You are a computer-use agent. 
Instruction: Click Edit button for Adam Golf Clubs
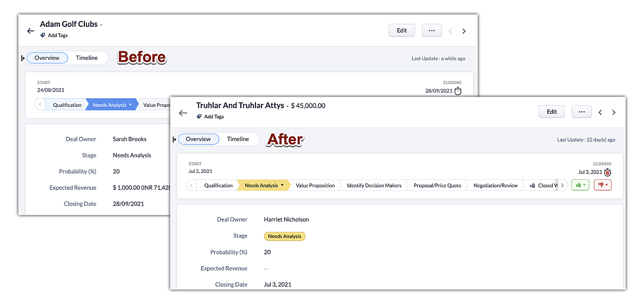click(x=401, y=30)
